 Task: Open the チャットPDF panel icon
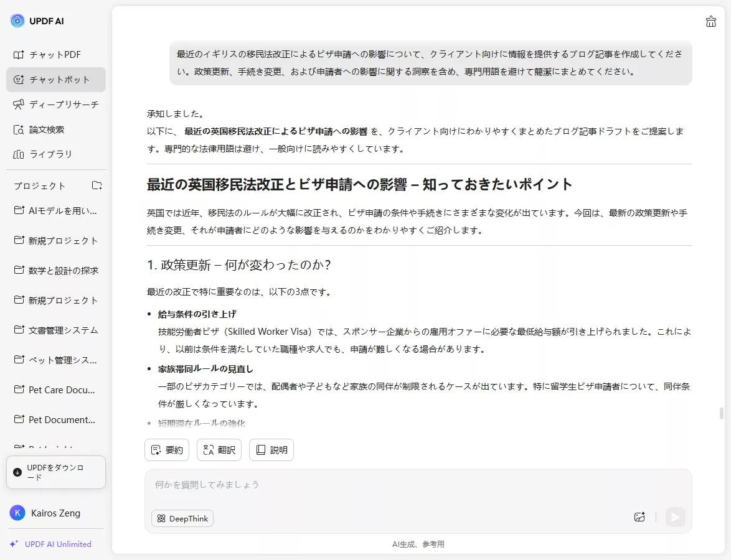(x=20, y=55)
